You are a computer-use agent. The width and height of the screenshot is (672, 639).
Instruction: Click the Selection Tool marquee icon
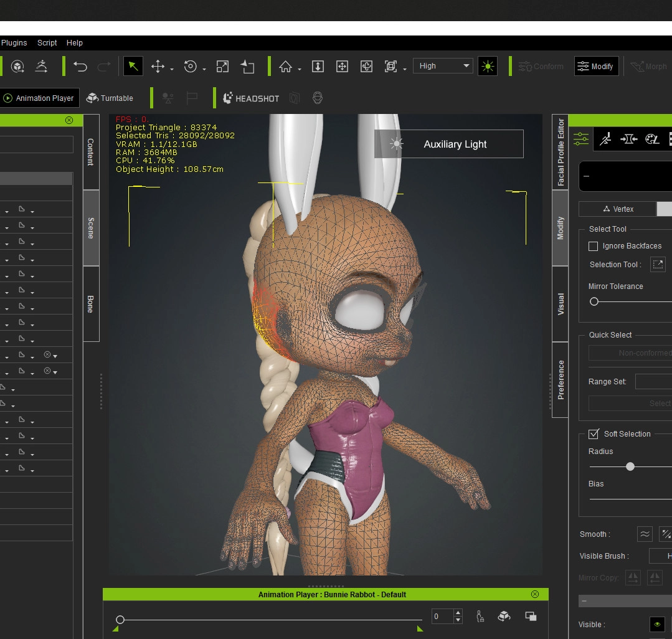click(658, 265)
